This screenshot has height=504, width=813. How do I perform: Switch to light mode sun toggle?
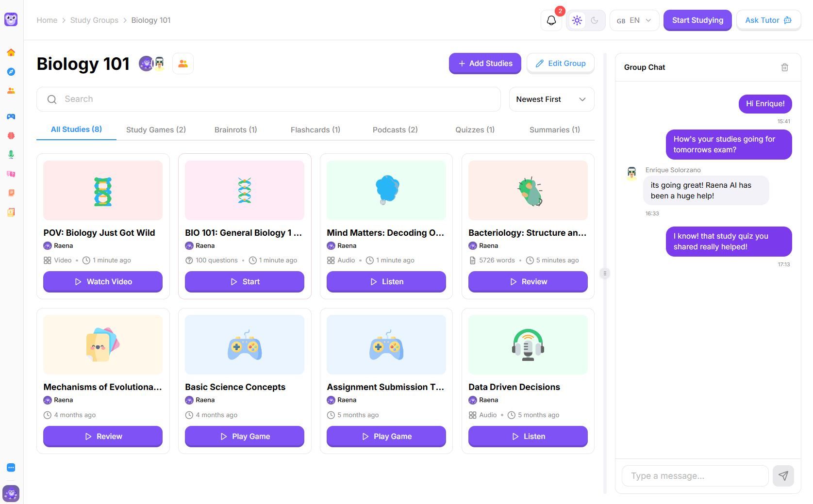[577, 20]
